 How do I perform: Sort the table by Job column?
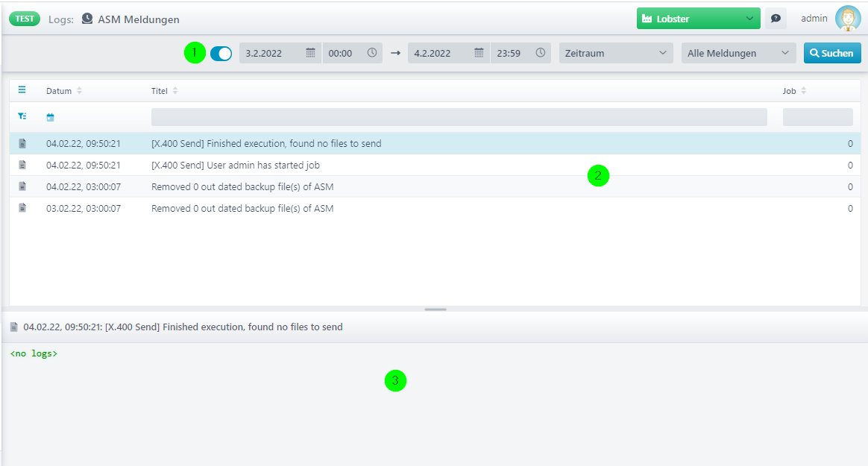click(x=794, y=91)
